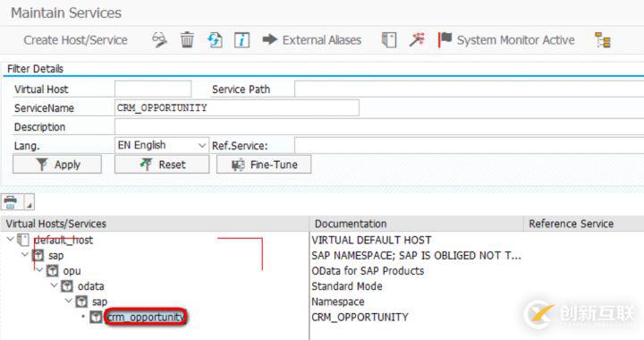Image resolution: width=644 pixels, height=340 pixels.
Task: Click 'OData for SAP Products' documentation text
Action: pos(368,271)
